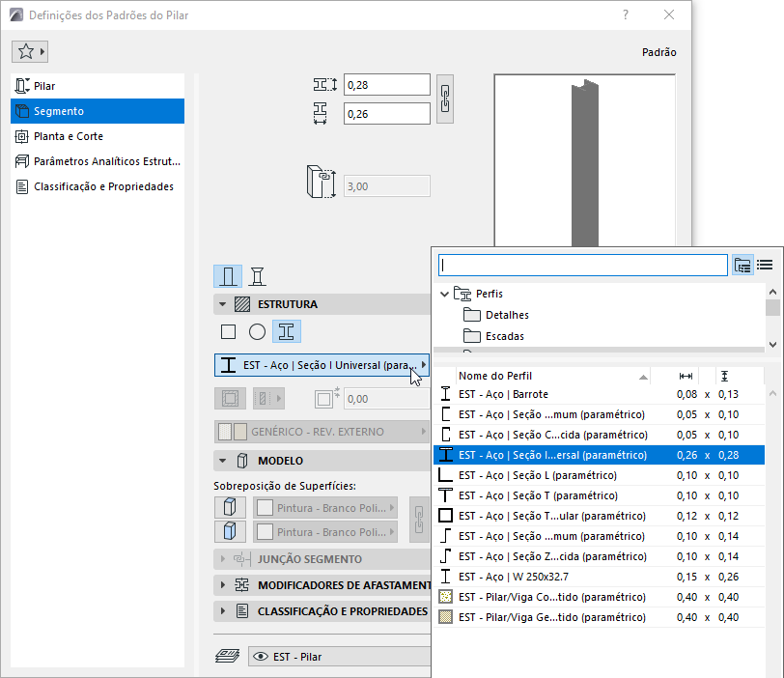Open second Pintura - Branco Poli surface dropdown
The image size is (784, 678).
tap(325, 531)
